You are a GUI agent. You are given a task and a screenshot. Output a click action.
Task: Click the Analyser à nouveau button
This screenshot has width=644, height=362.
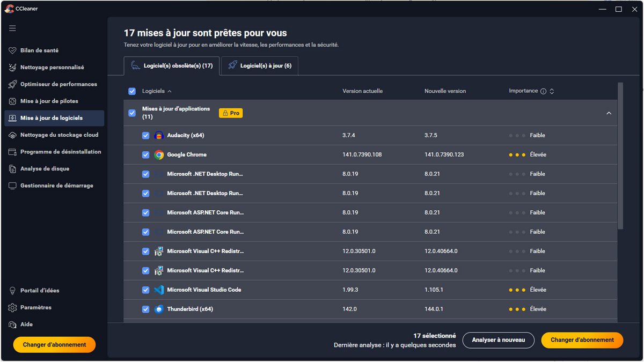499,340
